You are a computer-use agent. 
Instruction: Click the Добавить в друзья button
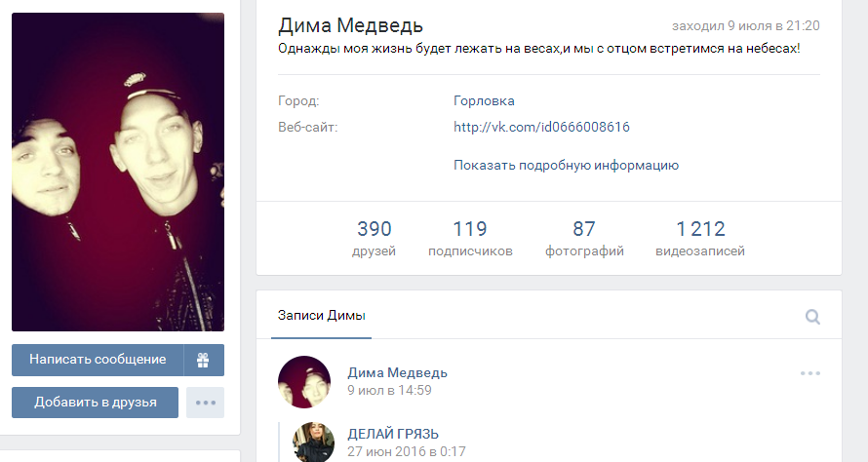point(96,403)
